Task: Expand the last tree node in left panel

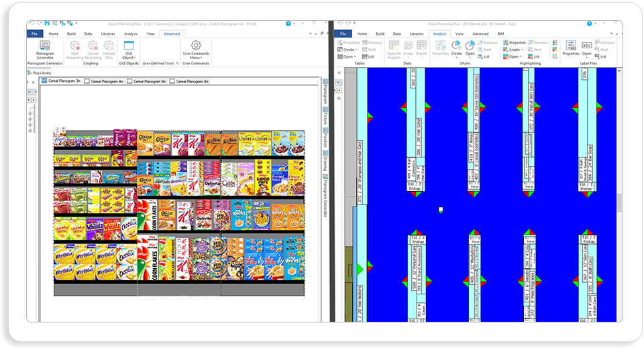Action: pos(30,131)
